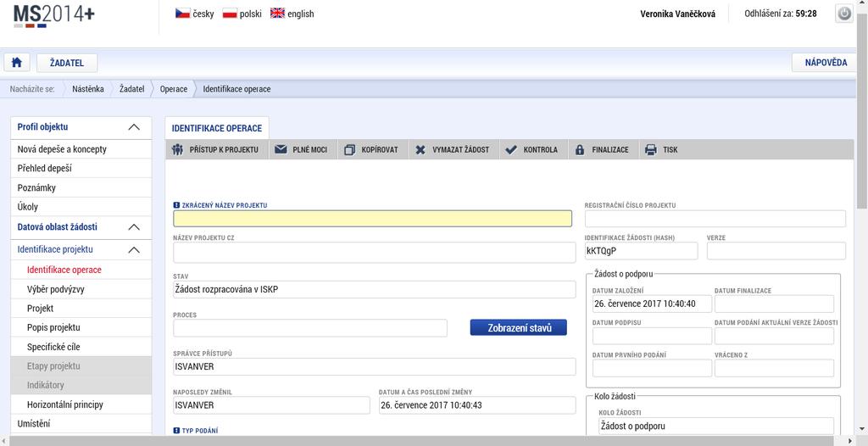Screen dimensions: 868x446
Task: Click user name Veronika Vaněčková
Action: pos(677,14)
